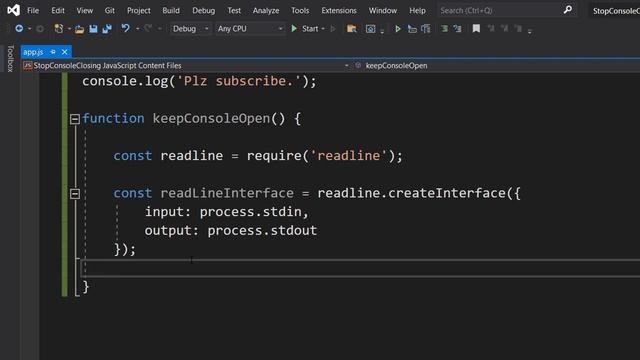Open the Navigate Backward history dropdown arrow
Image resolution: width=640 pixels, height=360 pixels.
tap(29, 29)
